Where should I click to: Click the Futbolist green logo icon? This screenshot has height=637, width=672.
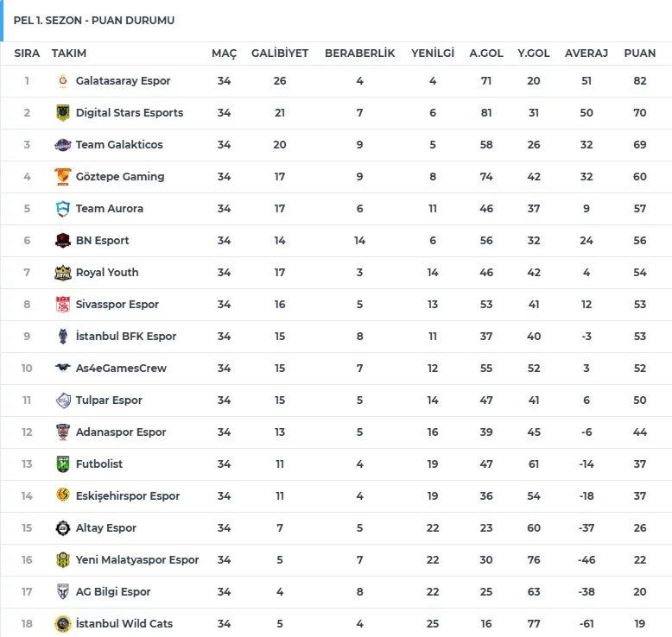(62, 464)
